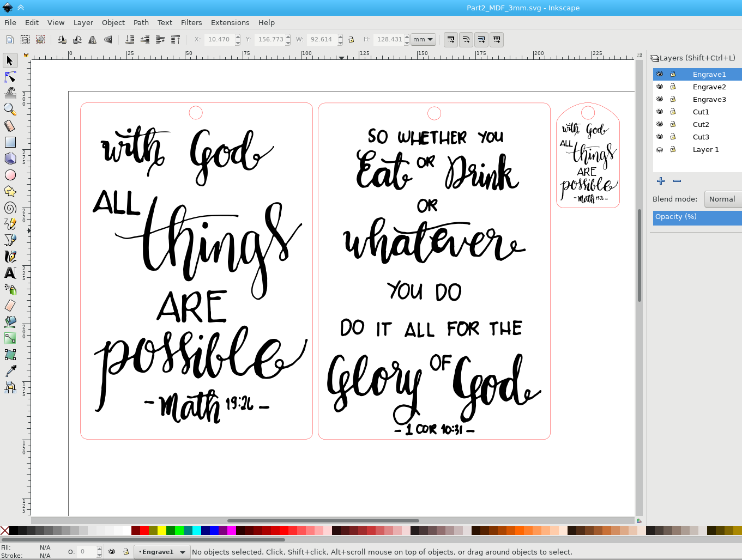Remove current layer with minus button
Image resolution: width=742 pixels, height=560 pixels.
pyautogui.click(x=677, y=181)
